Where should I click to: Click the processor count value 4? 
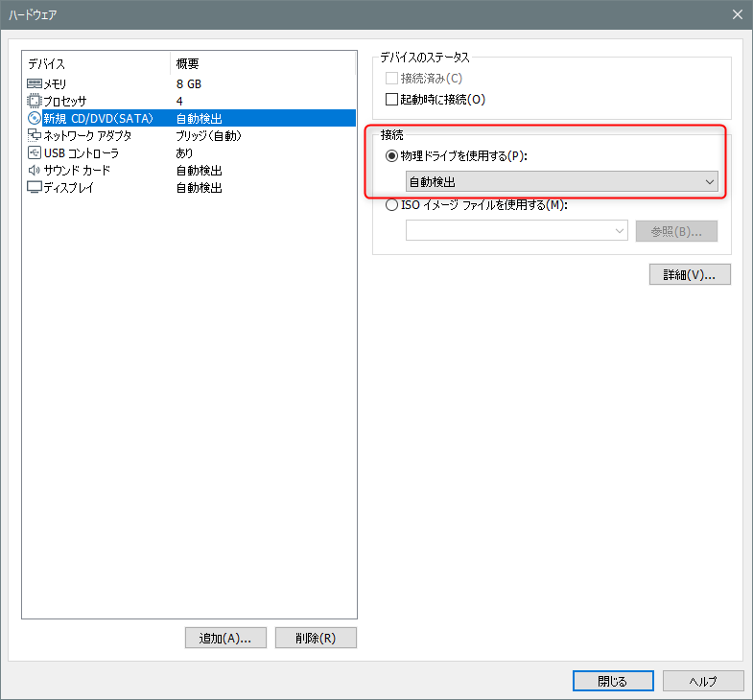[x=179, y=102]
